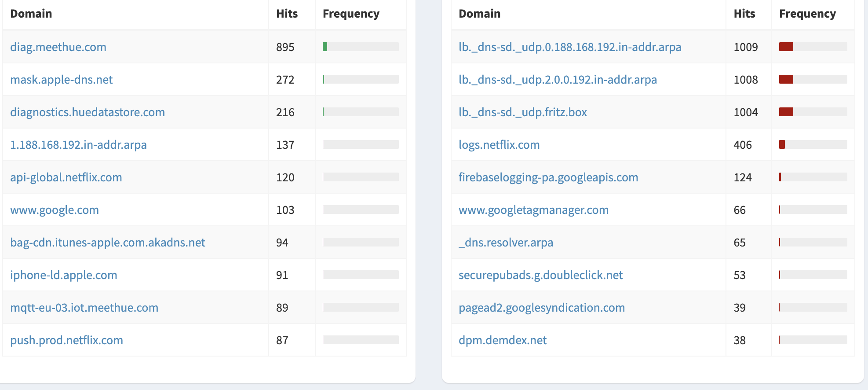Select securepubads.g.doubleclick.net link
Image resolution: width=868 pixels, height=390 pixels.
[x=540, y=275]
